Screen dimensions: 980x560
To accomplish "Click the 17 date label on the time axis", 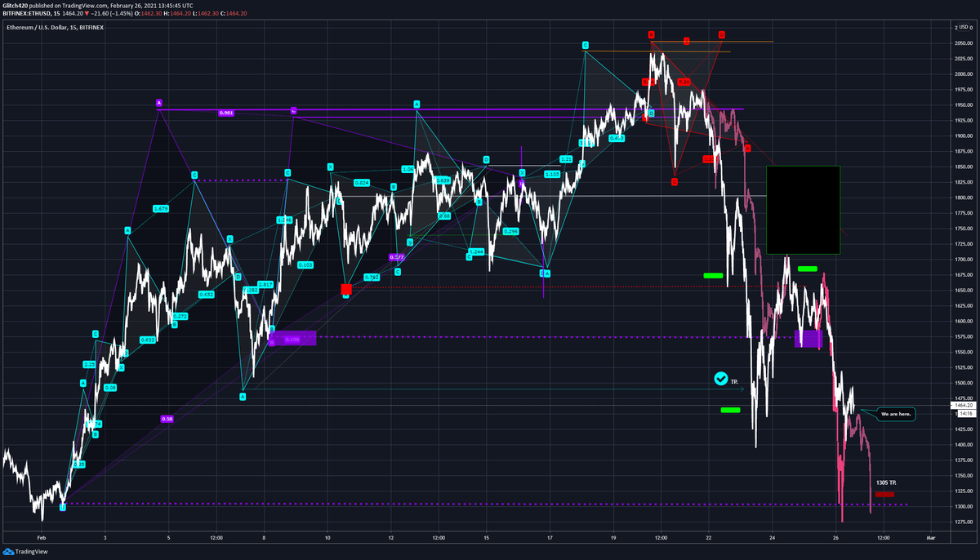I will click(x=550, y=539).
